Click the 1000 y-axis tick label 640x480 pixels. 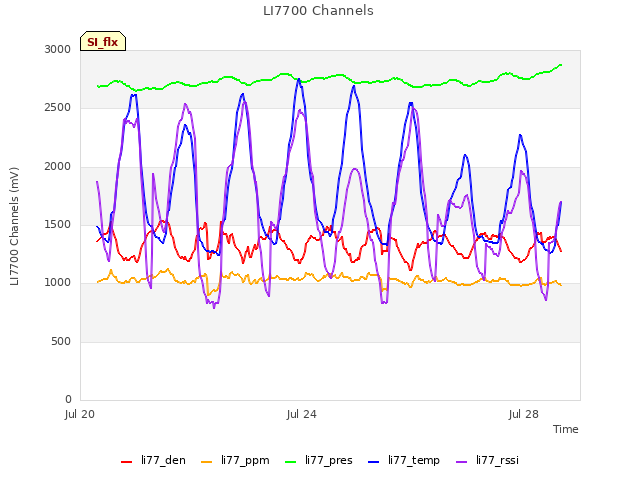[x=58, y=282]
